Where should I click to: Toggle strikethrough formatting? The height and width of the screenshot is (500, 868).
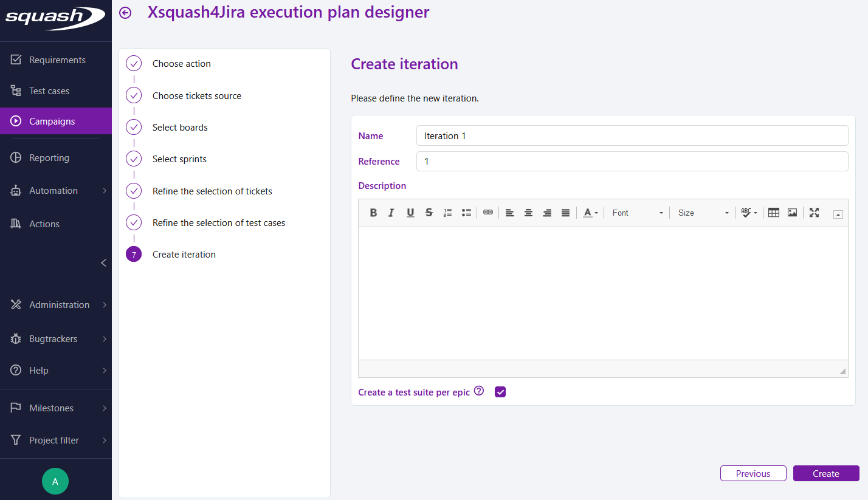coord(429,212)
